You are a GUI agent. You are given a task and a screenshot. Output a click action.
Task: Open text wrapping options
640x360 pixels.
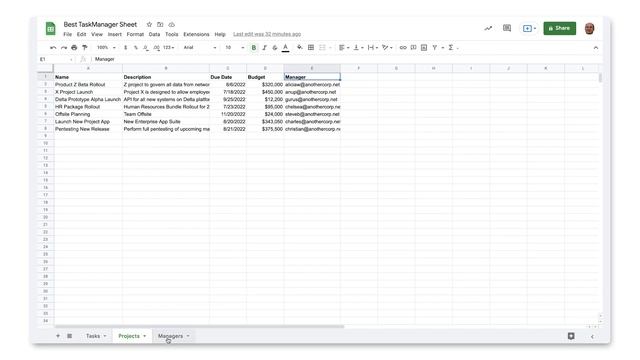pyautogui.click(x=372, y=48)
